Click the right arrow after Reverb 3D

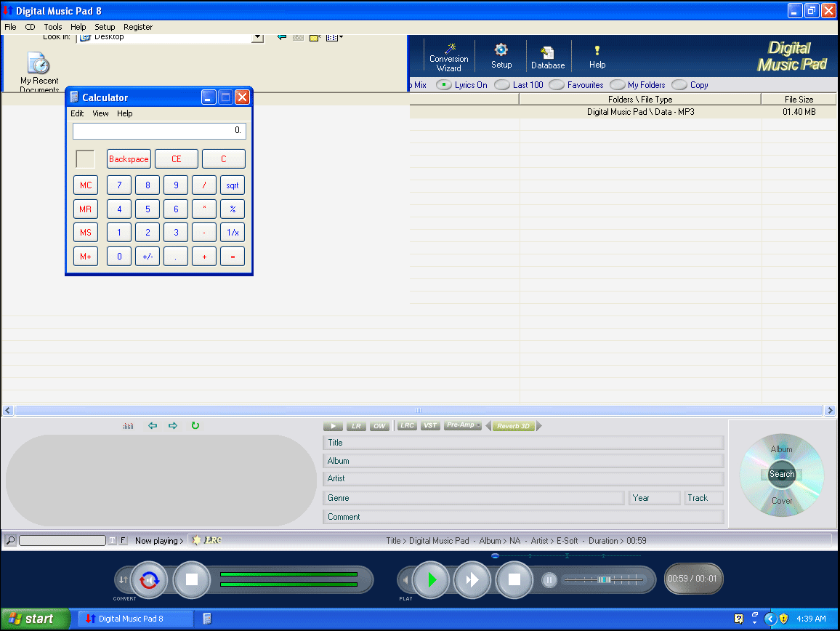(539, 426)
